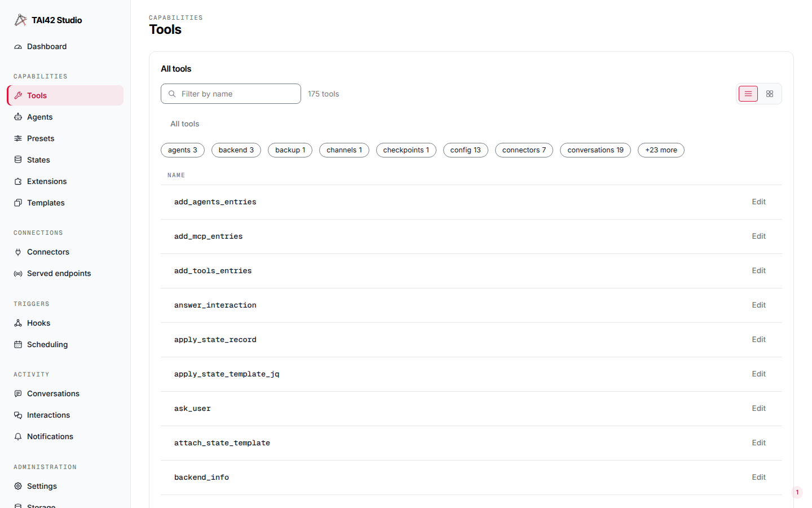Filter by backup 1 category chip
The width and height of the screenshot is (812, 508).
[290, 150]
